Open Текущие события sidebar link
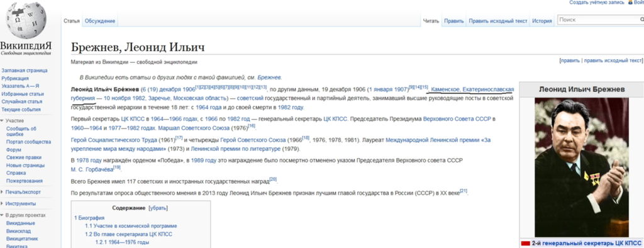This screenshot has width=644, height=248. [21, 110]
